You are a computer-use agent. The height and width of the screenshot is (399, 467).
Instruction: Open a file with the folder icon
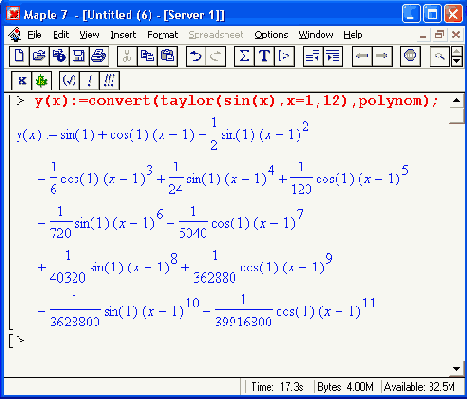[x=39, y=56]
